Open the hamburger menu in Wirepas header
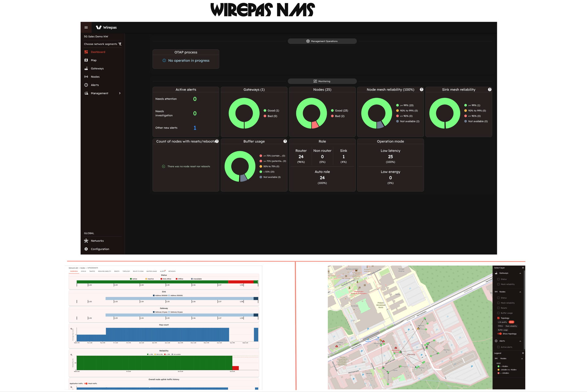 (x=86, y=27)
